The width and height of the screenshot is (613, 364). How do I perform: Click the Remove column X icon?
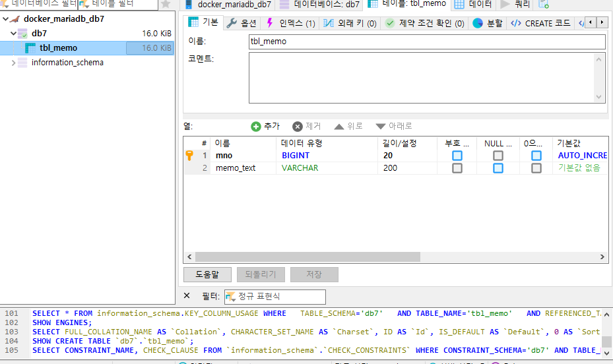298,127
